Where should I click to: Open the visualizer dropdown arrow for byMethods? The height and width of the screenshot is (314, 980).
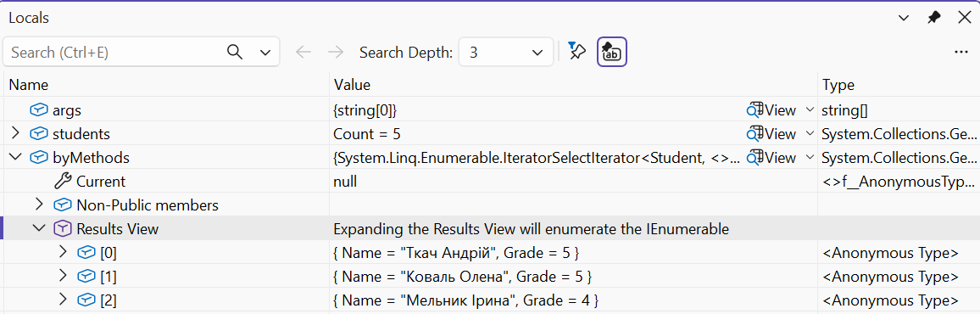coord(810,157)
